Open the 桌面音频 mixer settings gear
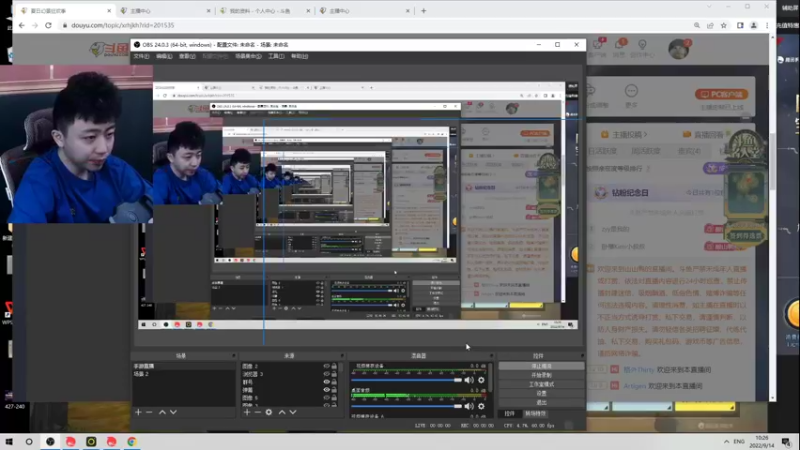Viewport: 800px width, 450px height. 481,406
